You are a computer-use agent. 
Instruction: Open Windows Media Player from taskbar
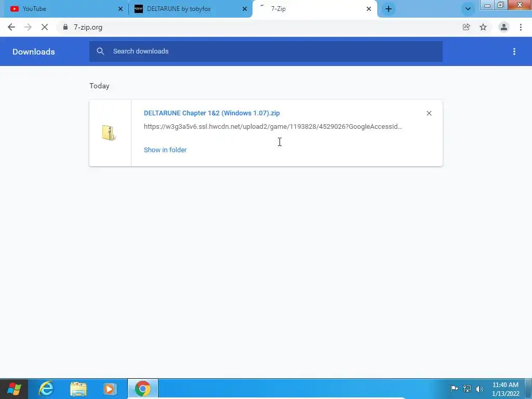[110, 389]
